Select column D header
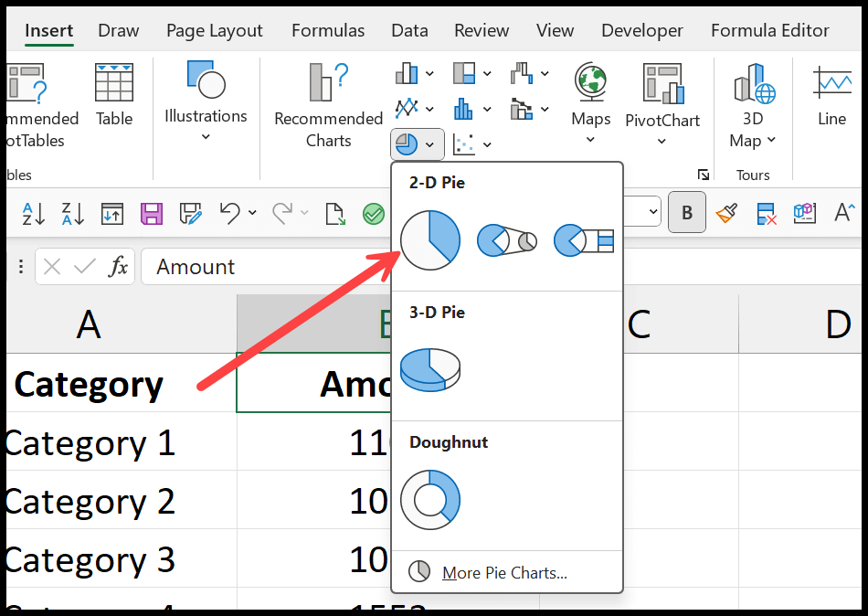The width and height of the screenshot is (868, 616). [799, 324]
